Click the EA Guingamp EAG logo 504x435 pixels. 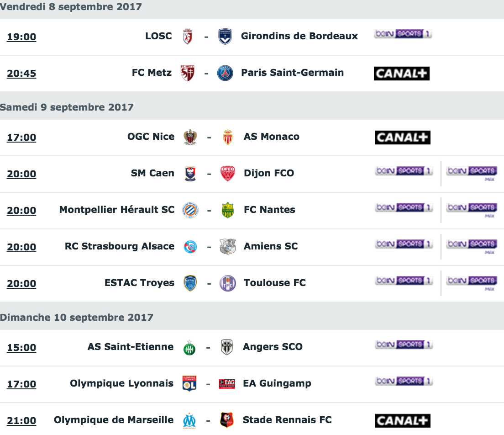tap(227, 383)
